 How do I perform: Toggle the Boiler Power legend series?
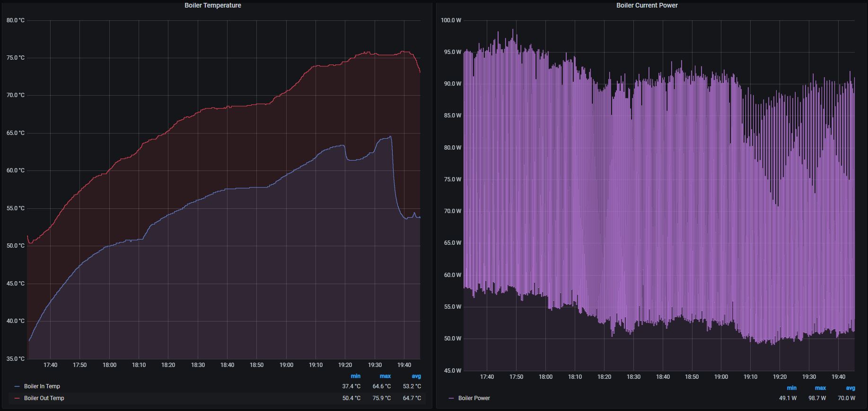pyautogui.click(x=474, y=398)
